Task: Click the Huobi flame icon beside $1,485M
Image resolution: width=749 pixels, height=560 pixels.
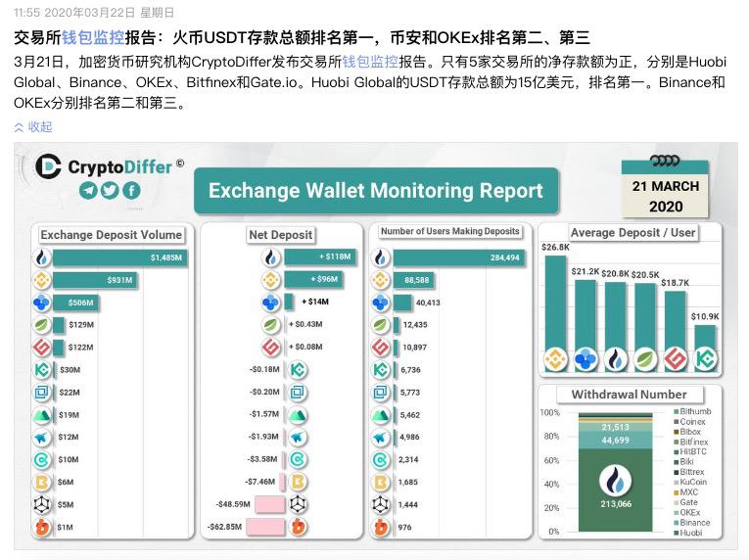Action: pyautogui.click(x=42, y=257)
